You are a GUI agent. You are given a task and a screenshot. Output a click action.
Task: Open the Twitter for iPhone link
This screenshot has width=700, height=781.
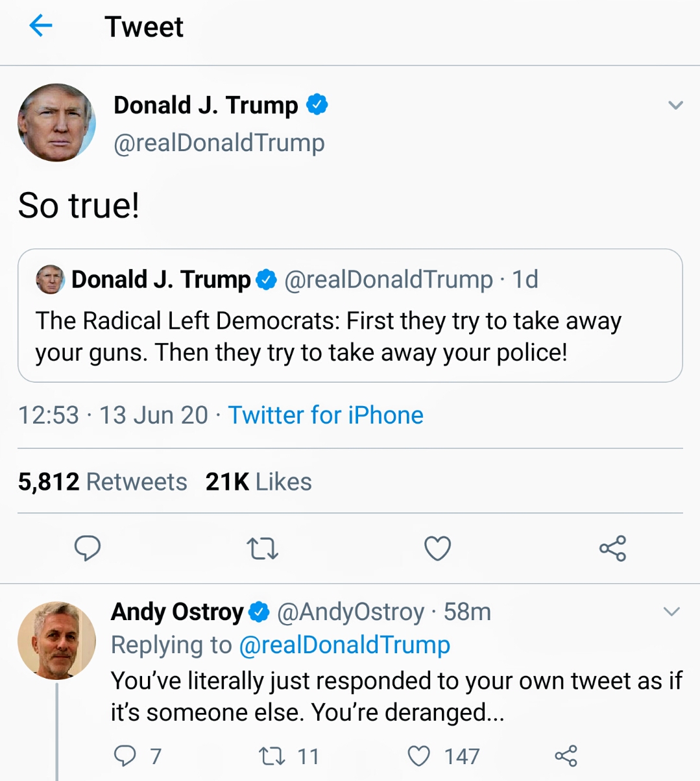click(326, 415)
